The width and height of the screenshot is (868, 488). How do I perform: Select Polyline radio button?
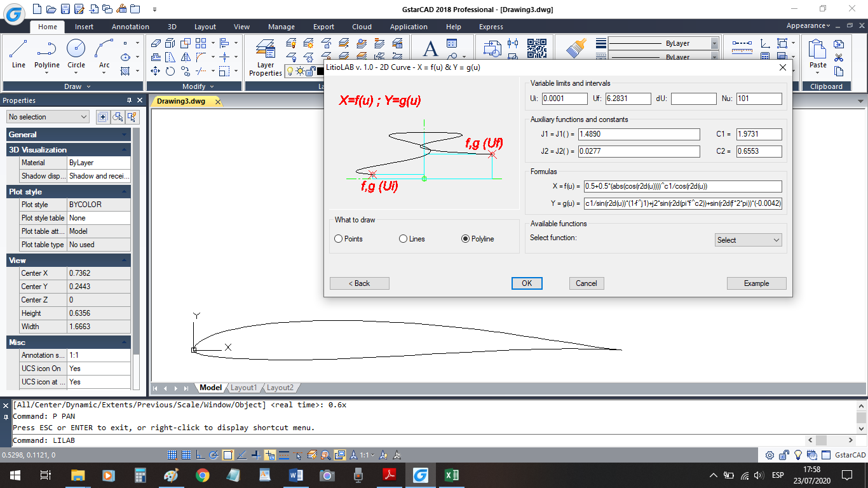click(466, 239)
